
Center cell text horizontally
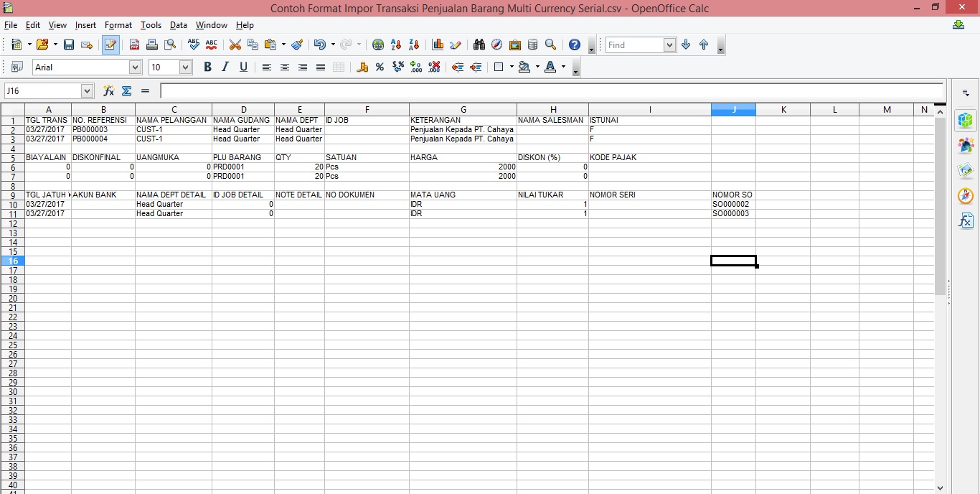pos(284,67)
